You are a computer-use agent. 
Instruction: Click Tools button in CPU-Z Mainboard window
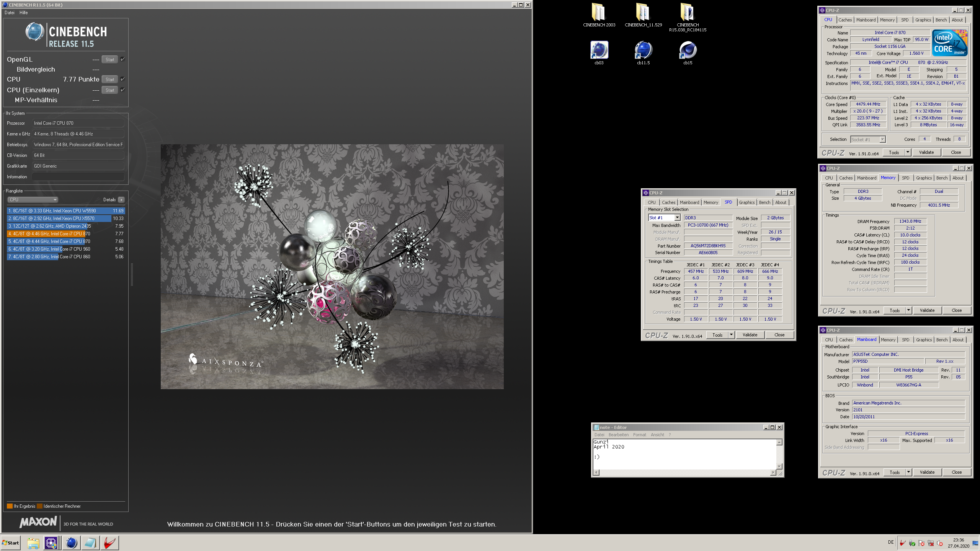(895, 472)
